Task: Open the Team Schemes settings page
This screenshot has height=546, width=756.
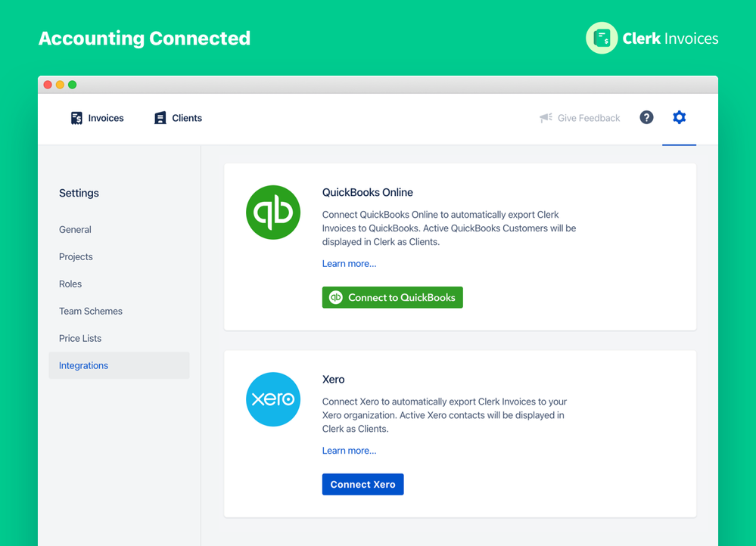Action: click(91, 311)
